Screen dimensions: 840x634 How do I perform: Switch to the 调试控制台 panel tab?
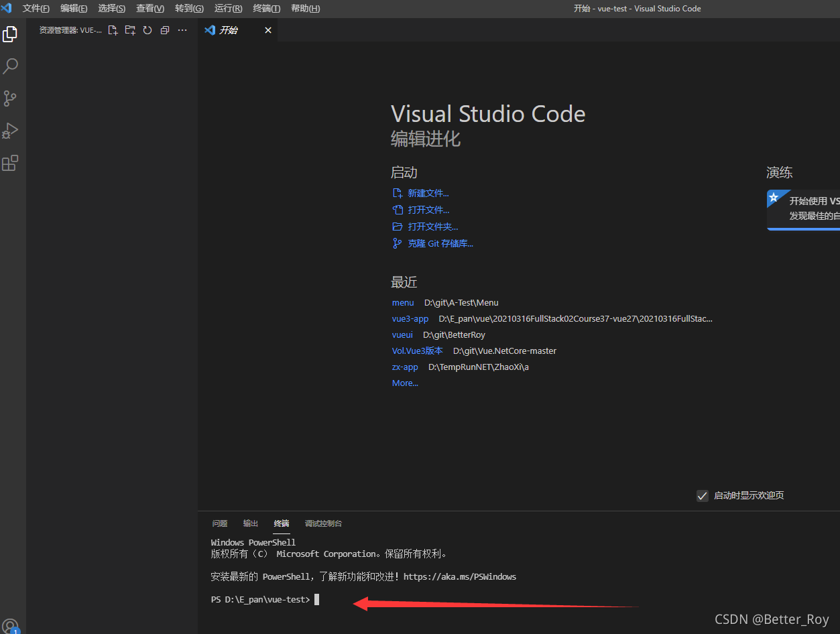pos(323,523)
